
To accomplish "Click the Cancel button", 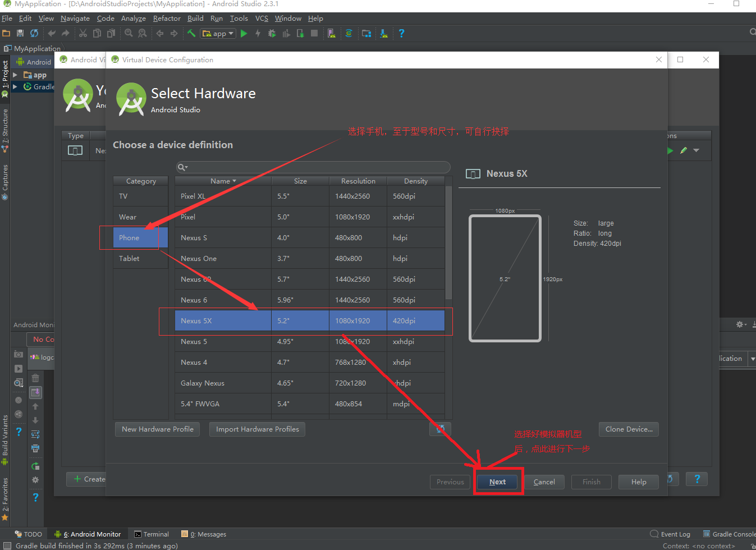I will coord(544,482).
